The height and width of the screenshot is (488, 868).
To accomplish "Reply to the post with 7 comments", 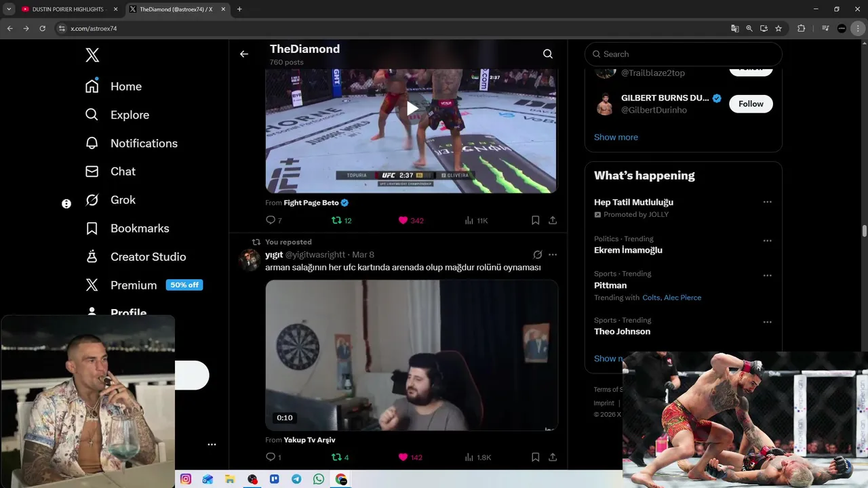I will click(273, 220).
